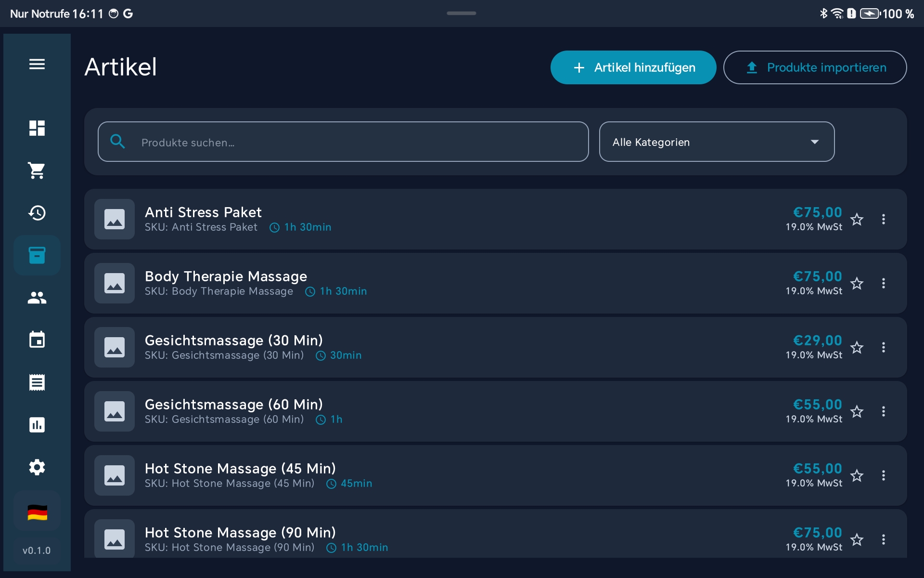The width and height of the screenshot is (924, 578).
Task: Open the reports bar chart icon
Action: point(37,425)
